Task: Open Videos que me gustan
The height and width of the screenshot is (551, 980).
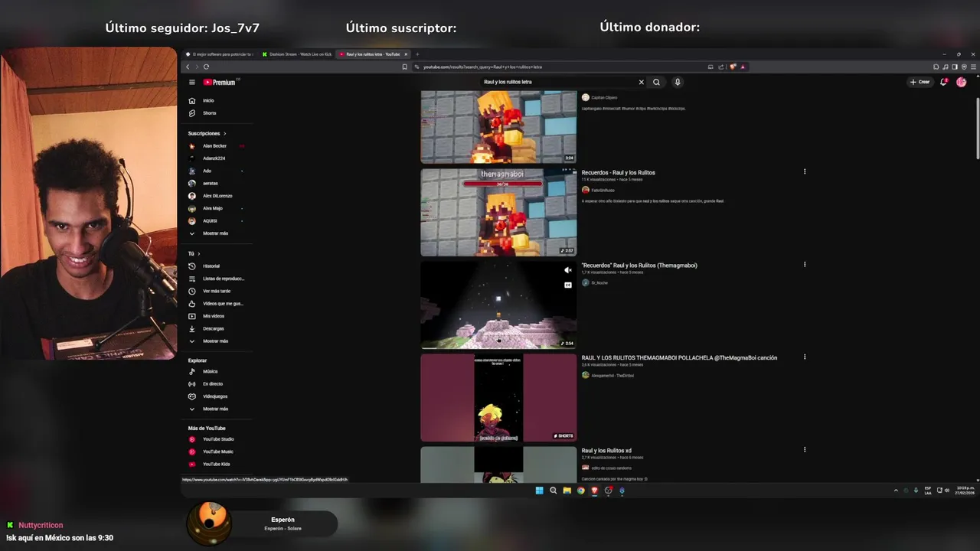Action: [222, 303]
